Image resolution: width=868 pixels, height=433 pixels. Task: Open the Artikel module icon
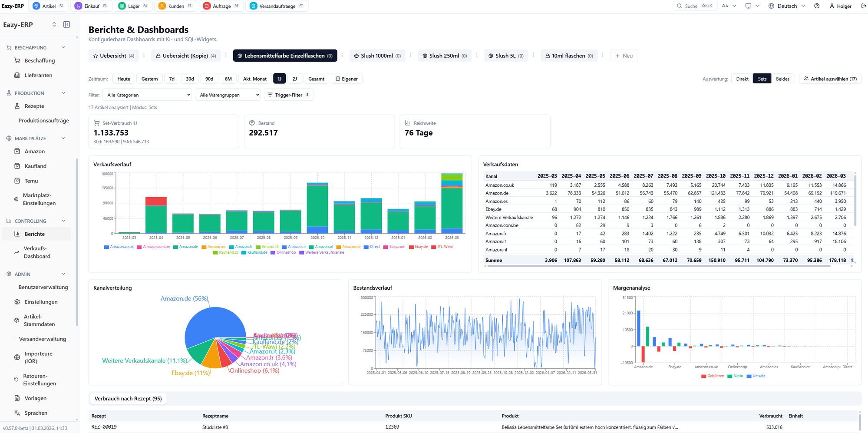pos(36,6)
